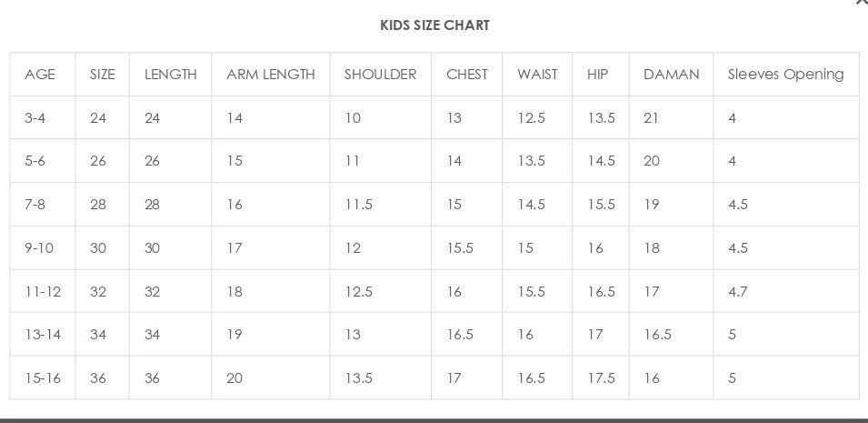Select the 11-12 age row cell
This screenshot has height=423, width=868.
43,292
